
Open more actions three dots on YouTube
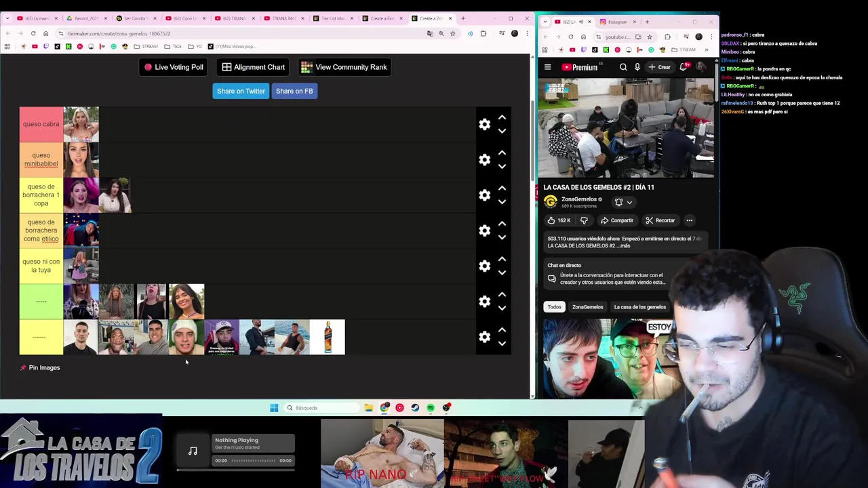click(689, 220)
